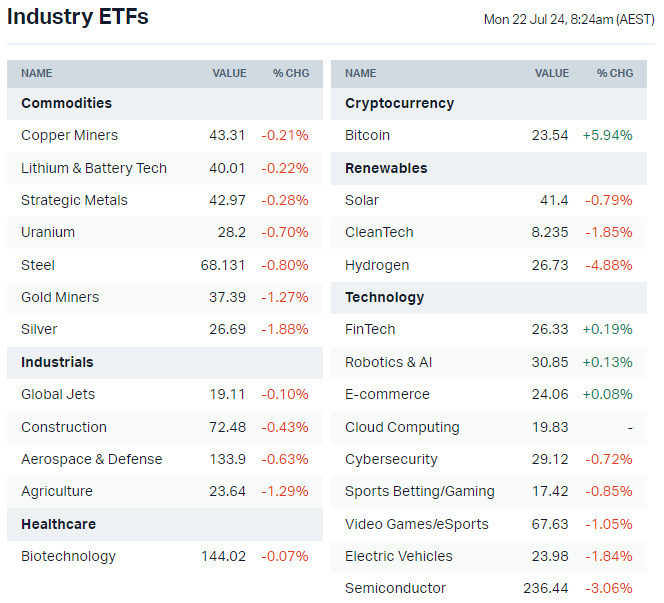The width and height of the screenshot is (664, 603).
Task: Open the Global Jets ETF
Action: coord(58,394)
